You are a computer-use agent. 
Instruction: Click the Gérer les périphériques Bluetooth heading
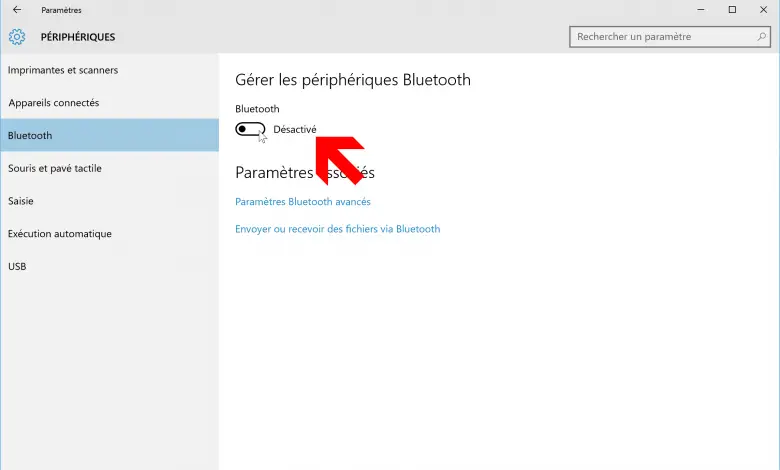[353, 80]
